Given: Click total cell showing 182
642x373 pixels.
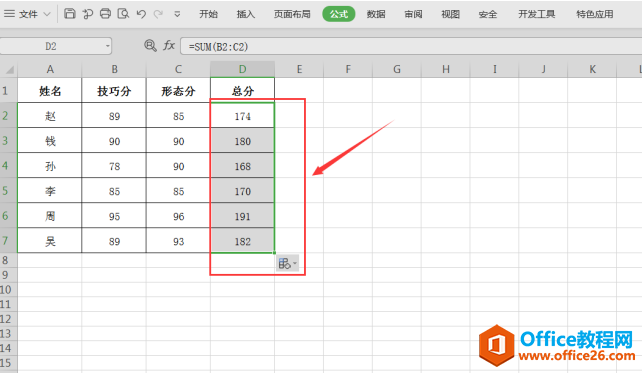Looking at the screenshot, I should point(242,241).
